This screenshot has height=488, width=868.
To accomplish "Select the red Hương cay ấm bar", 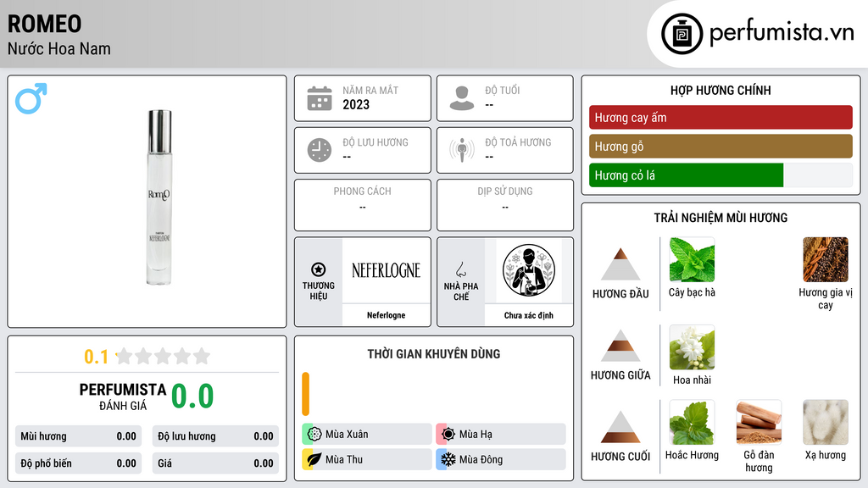I will pos(721,117).
